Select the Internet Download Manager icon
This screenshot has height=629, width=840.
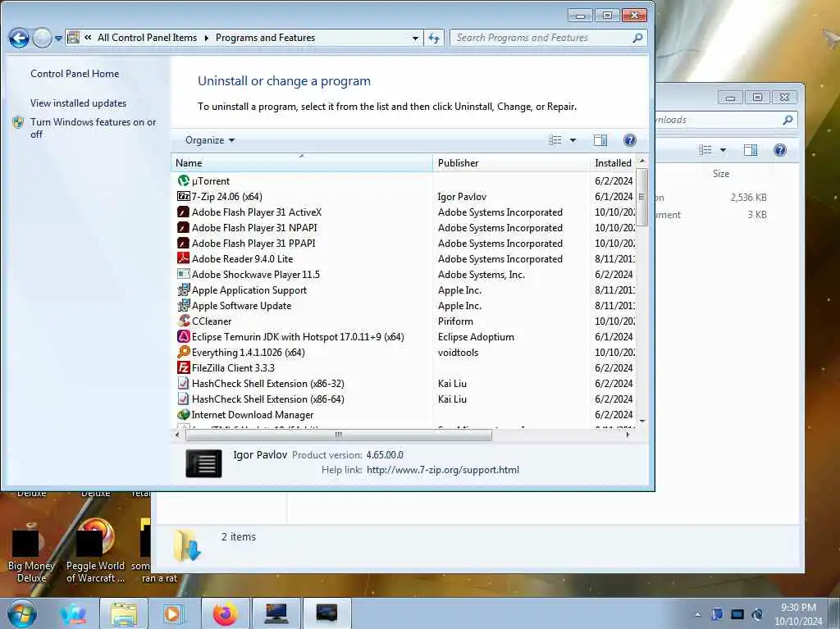pyautogui.click(x=183, y=414)
